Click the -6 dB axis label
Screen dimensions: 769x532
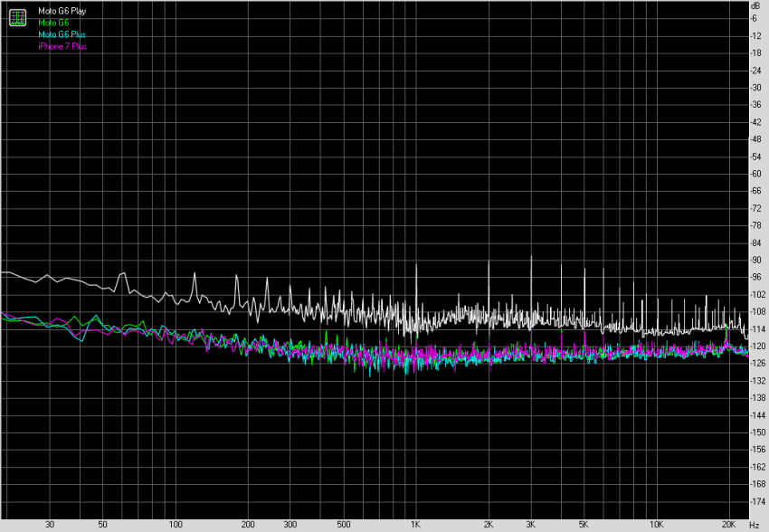[x=754, y=18]
